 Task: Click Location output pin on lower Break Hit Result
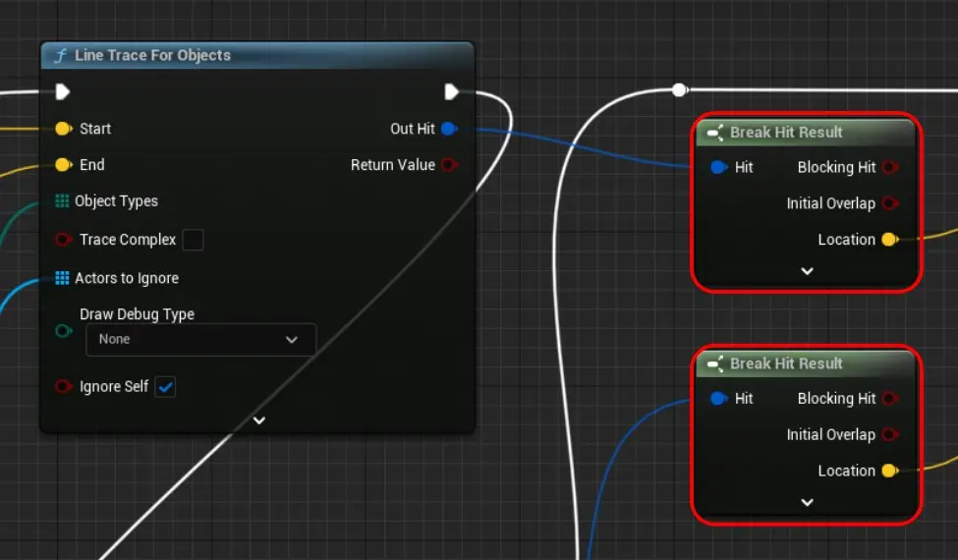[x=888, y=471]
